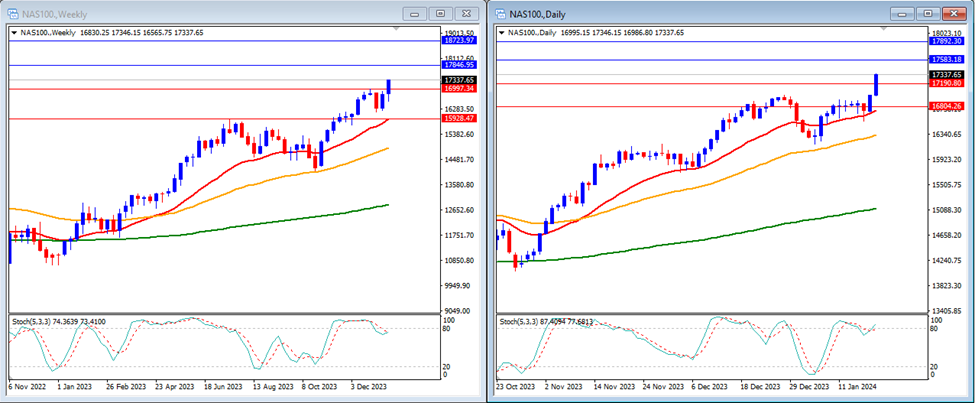The width and height of the screenshot is (975, 403).
Task: Click the 23 Apr 2023 date label
Action: pos(175,387)
